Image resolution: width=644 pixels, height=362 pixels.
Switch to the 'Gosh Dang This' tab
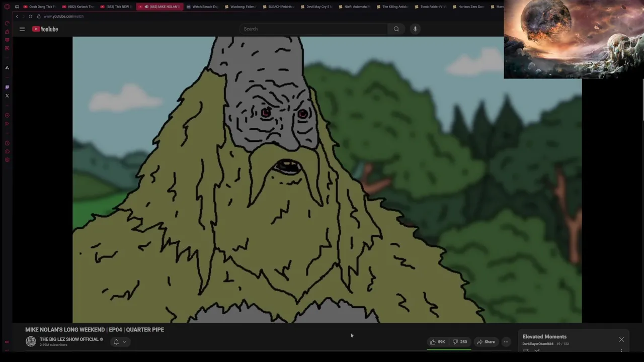pyautogui.click(x=39, y=7)
